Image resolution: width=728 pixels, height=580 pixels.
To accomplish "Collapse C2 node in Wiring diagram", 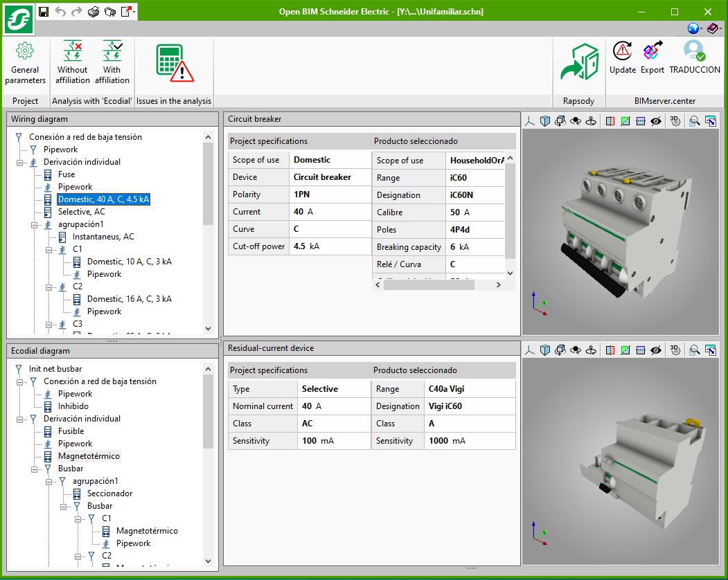I will coord(48,287).
